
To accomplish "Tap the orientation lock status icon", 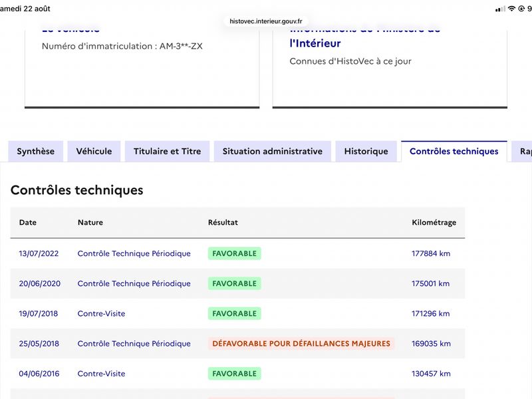I will pos(521,9).
